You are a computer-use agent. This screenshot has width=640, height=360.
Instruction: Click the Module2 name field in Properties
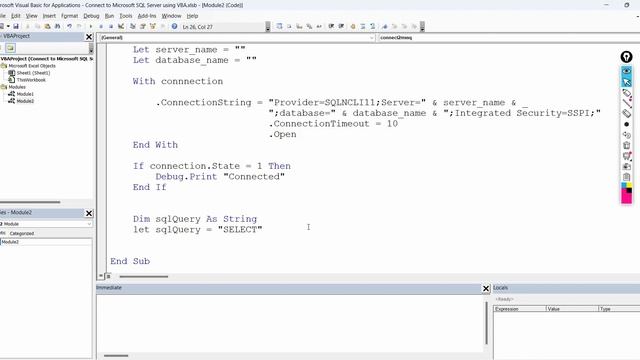tap(46, 242)
